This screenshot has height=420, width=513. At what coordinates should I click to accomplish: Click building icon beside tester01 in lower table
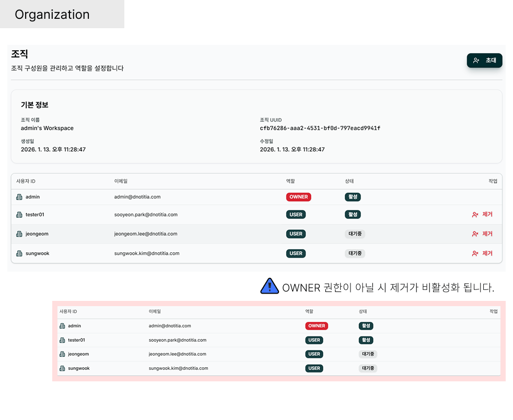pyautogui.click(x=62, y=340)
